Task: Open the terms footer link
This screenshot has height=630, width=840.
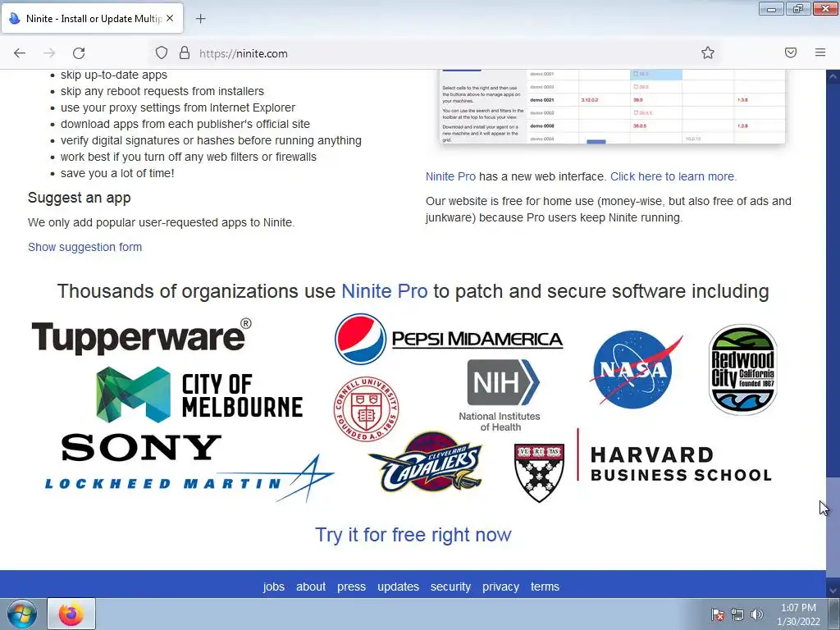Action: [x=545, y=587]
